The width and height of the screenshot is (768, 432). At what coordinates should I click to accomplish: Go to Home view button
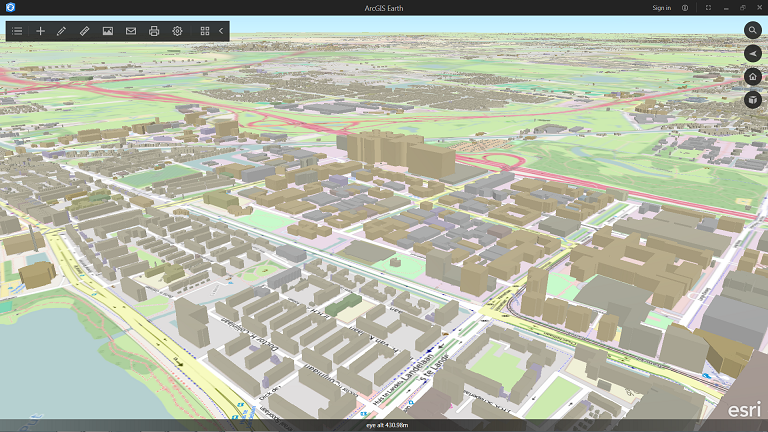pos(753,76)
